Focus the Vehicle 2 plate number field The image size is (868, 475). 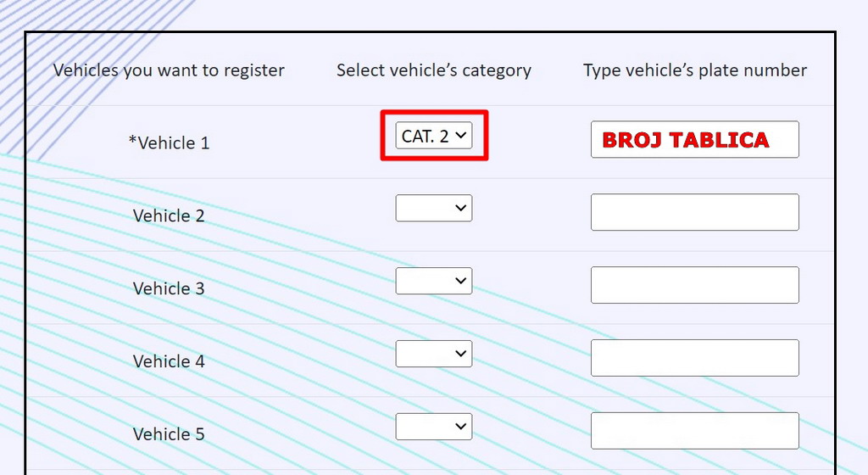point(694,212)
